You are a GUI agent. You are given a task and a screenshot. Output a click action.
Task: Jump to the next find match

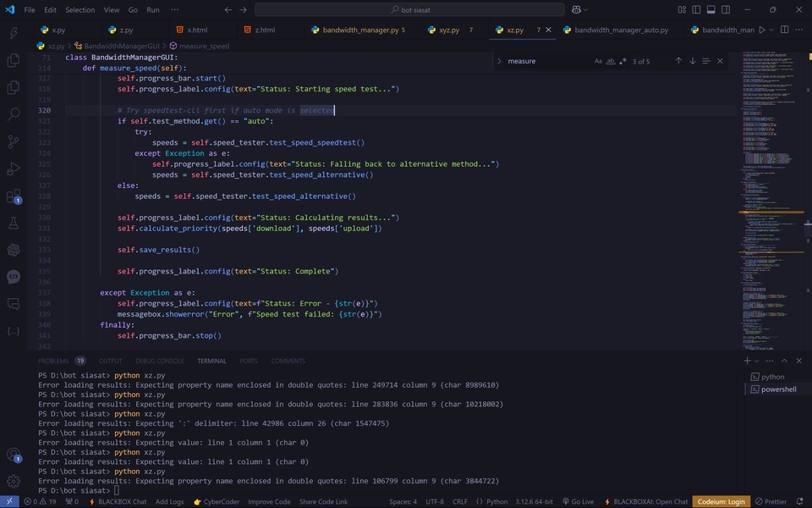point(693,61)
